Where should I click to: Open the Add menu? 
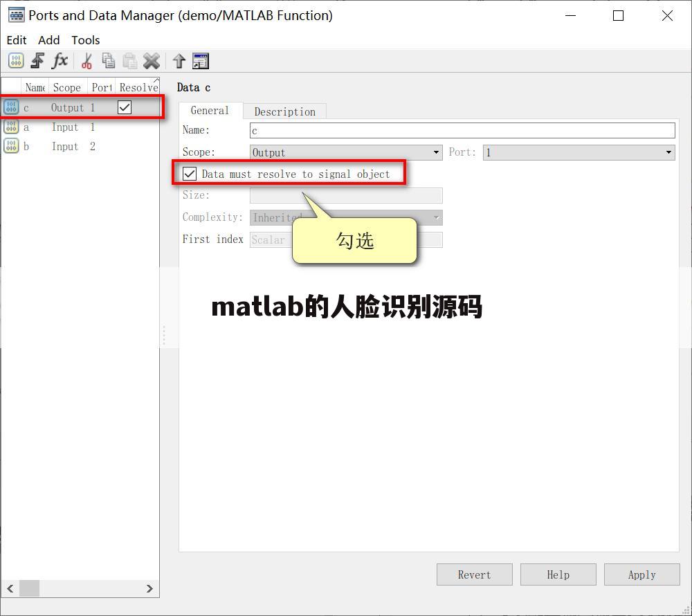[x=48, y=40]
